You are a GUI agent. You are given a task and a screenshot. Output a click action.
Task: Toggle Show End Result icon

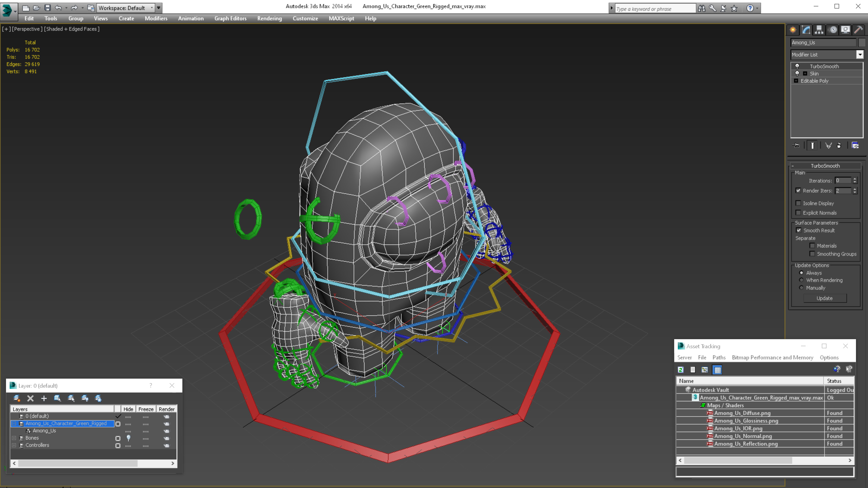tap(813, 145)
